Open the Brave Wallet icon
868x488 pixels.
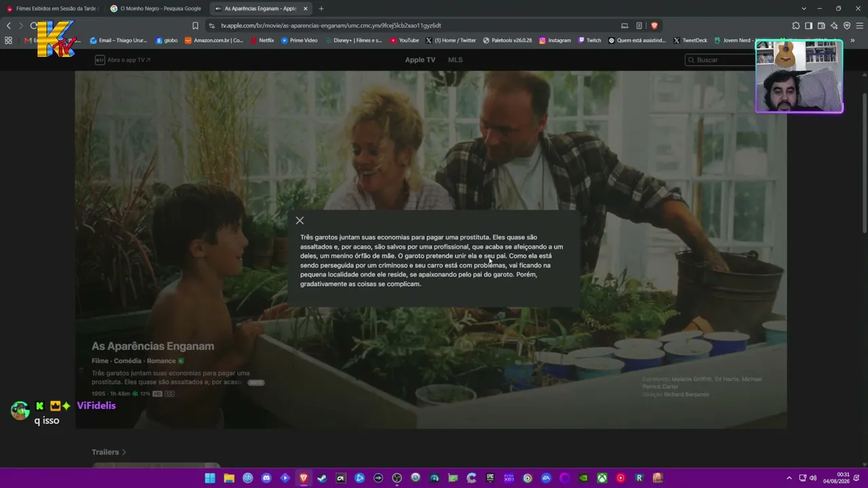pos(821,26)
